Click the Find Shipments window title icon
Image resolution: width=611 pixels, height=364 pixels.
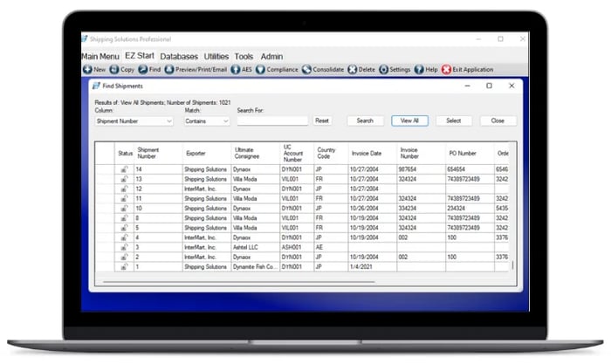[96, 86]
